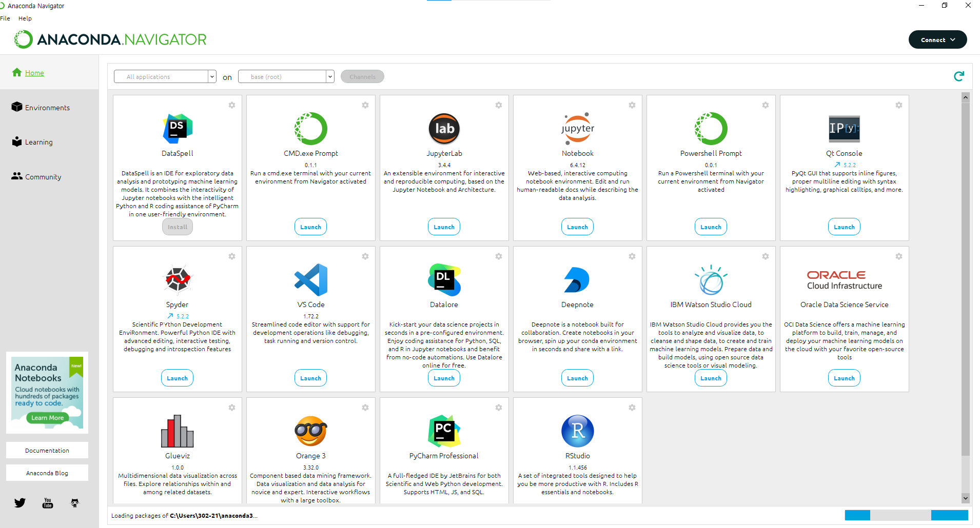The width and height of the screenshot is (980, 528).
Task: Click the Spyder application icon
Action: (x=178, y=279)
